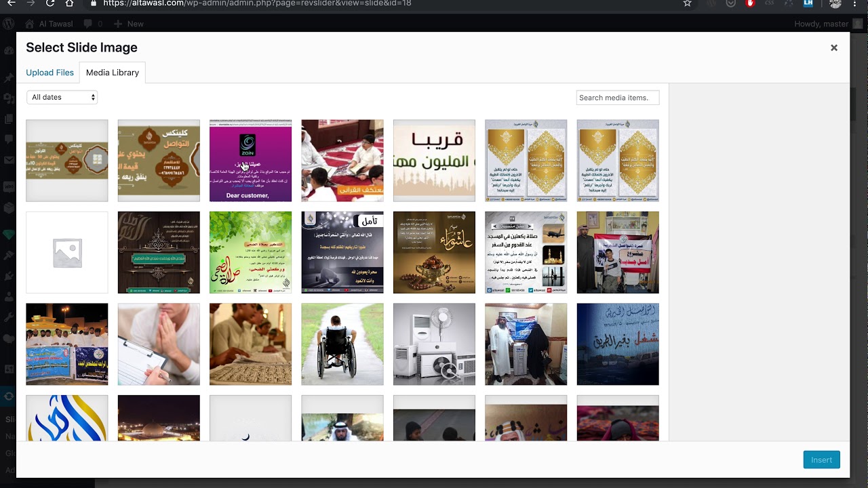The width and height of the screenshot is (868, 488).
Task: Switch to the Media Library tab
Action: 113,73
